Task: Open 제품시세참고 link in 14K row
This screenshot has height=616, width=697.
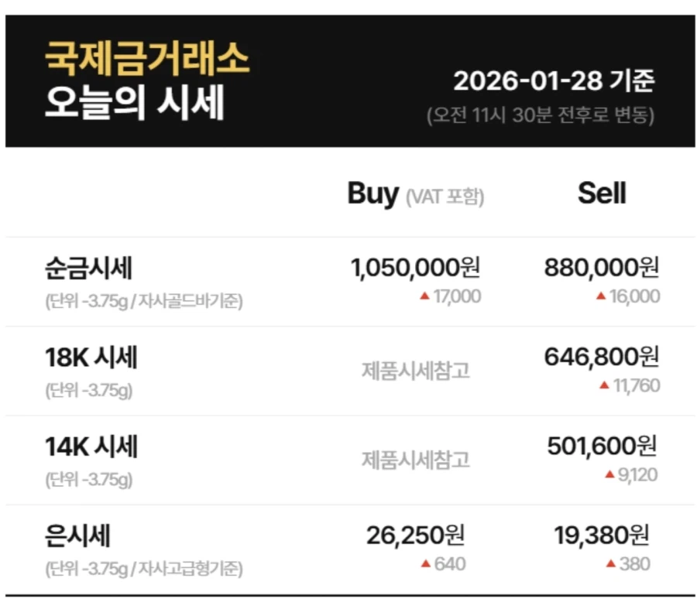Action: (416, 460)
